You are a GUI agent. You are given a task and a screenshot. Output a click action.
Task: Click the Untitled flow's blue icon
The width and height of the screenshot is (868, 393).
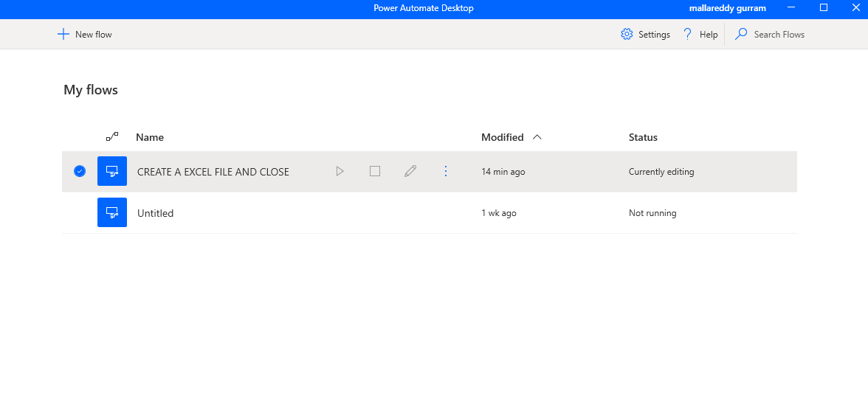[x=112, y=212]
